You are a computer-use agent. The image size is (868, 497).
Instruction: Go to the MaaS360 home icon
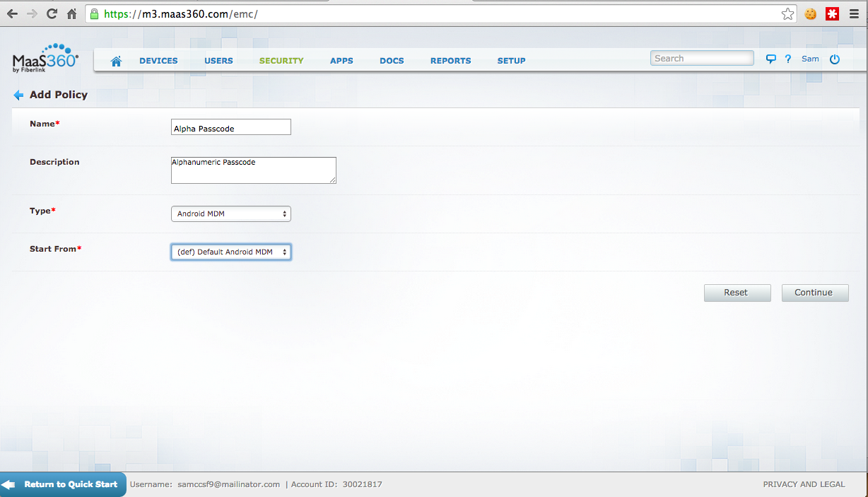point(117,61)
